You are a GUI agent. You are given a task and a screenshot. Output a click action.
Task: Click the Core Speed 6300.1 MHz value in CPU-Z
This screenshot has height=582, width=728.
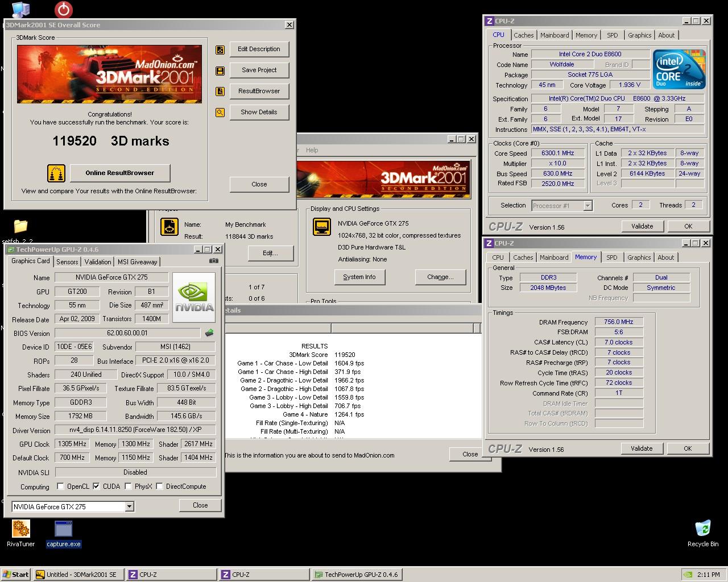coord(558,153)
